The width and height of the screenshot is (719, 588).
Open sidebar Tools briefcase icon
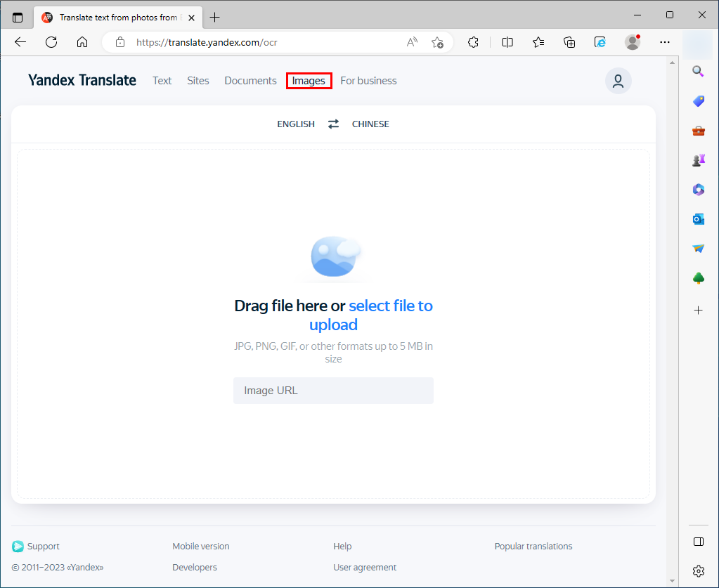tap(699, 131)
